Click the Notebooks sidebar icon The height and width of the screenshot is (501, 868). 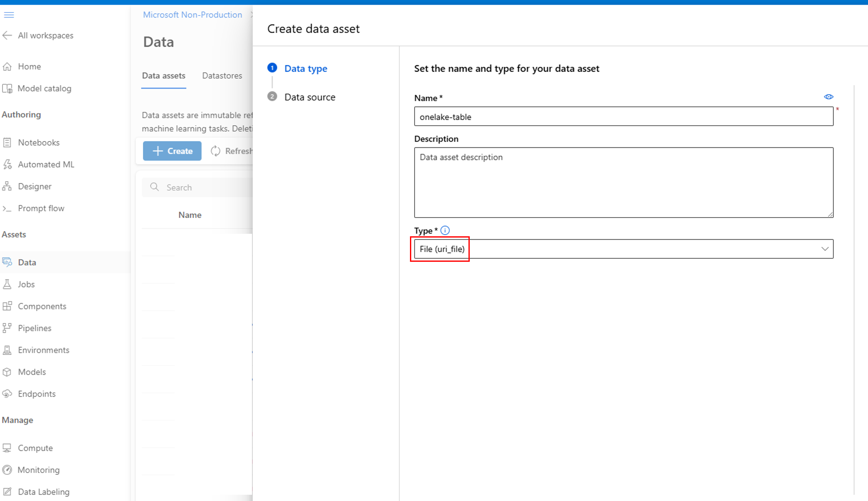[x=7, y=142]
